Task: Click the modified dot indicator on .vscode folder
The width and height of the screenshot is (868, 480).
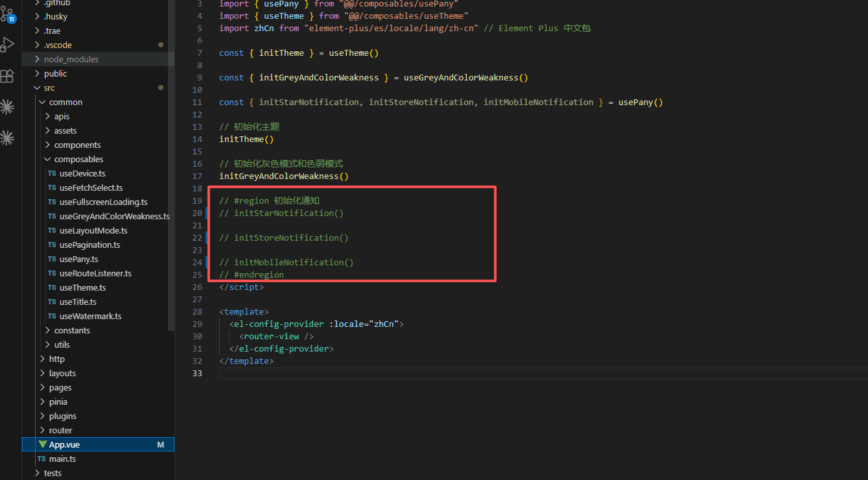Action: tap(160, 45)
